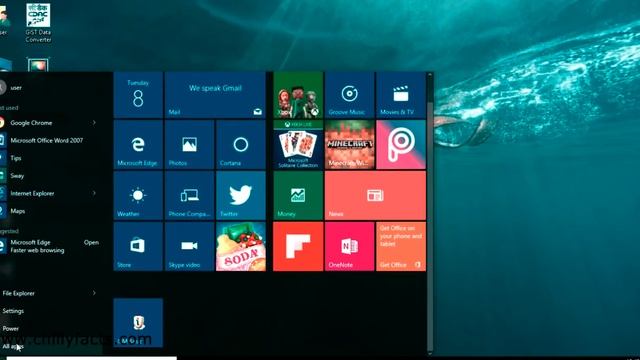Click the taskbar search box
The width and height of the screenshot is (640, 360).
coord(91,358)
